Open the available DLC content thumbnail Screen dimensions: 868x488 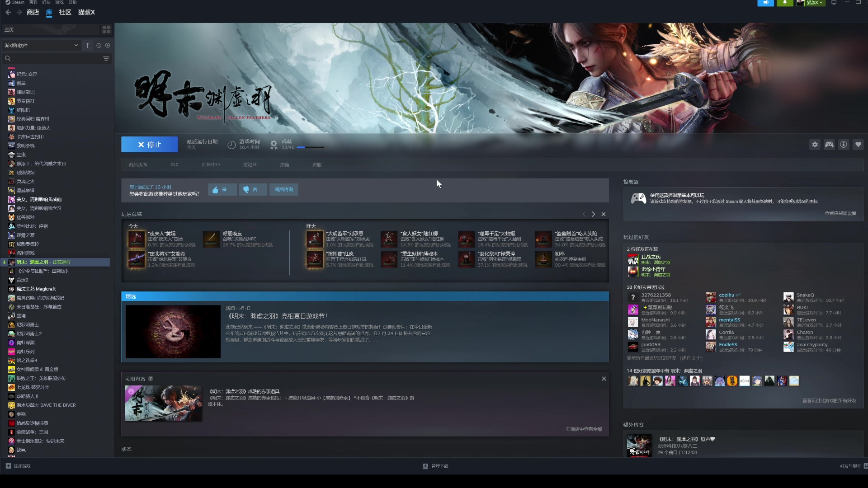click(164, 404)
